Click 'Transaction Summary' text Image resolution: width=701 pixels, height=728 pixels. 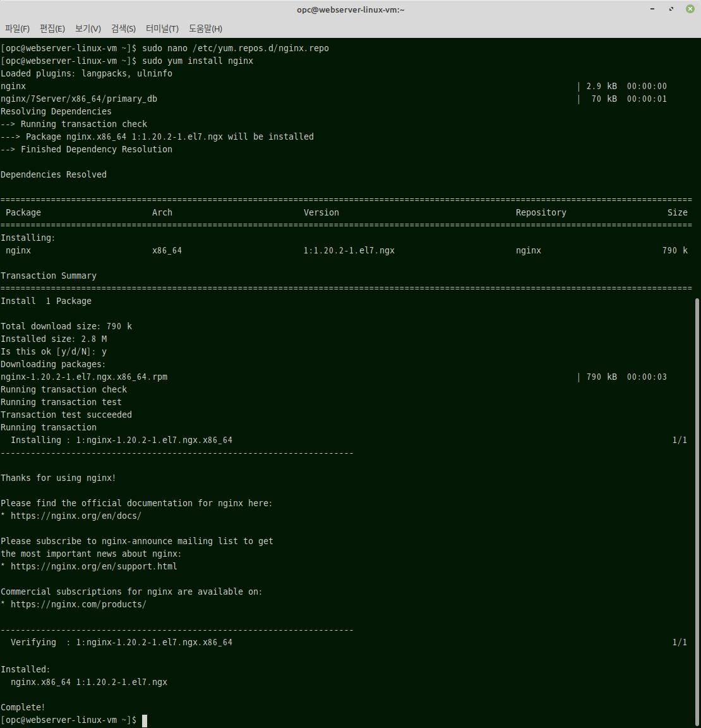[49, 276]
